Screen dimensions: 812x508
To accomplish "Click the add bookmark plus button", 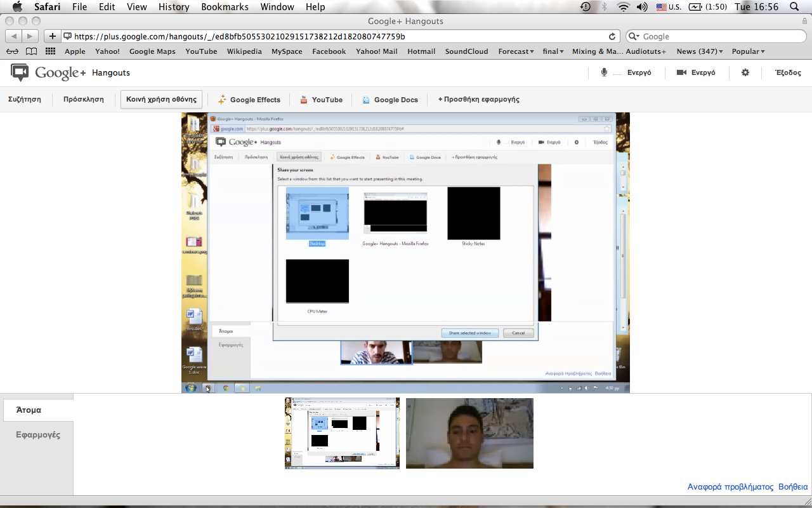I will 53,36.
